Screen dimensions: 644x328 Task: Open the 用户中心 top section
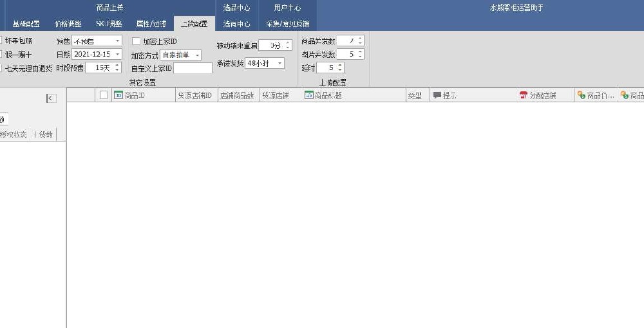[287, 8]
